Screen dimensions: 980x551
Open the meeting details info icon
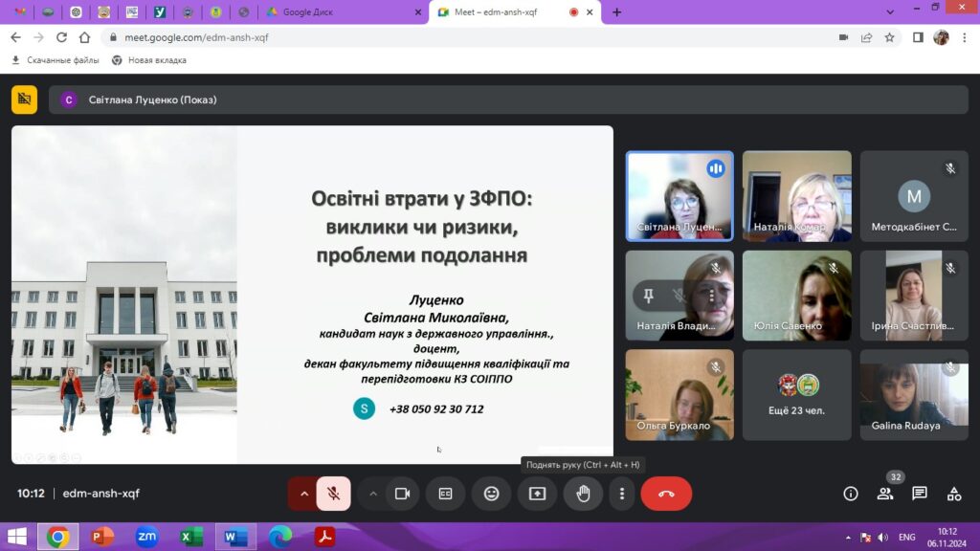[x=850, y=494]
